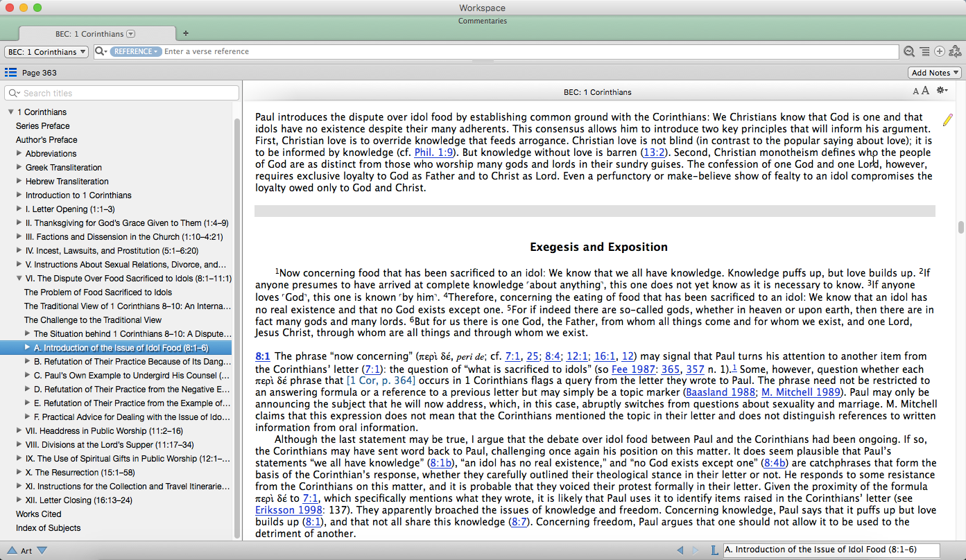Toggle the table of contents sidebar icon
Image resolution: width=966 pixels, height=560 pixels.
10,72
